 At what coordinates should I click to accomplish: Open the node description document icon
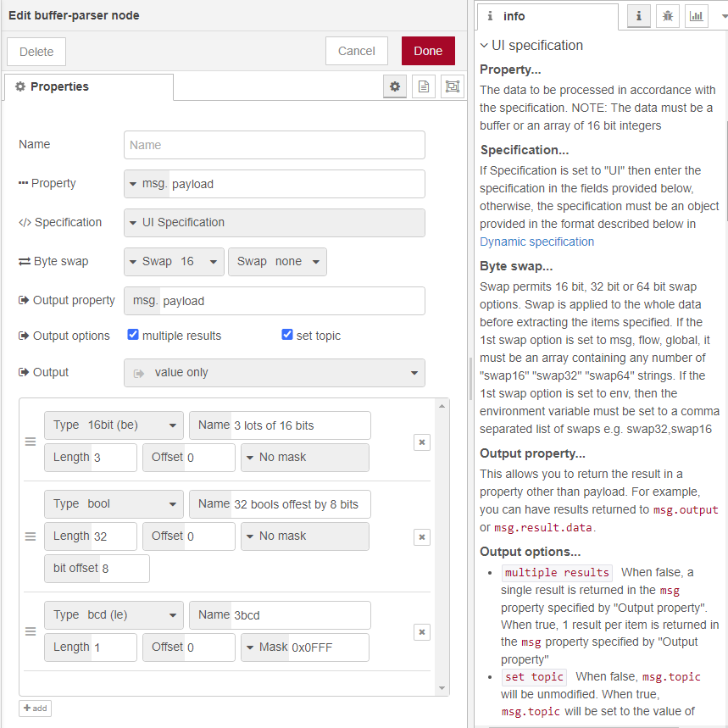point(424,86)
